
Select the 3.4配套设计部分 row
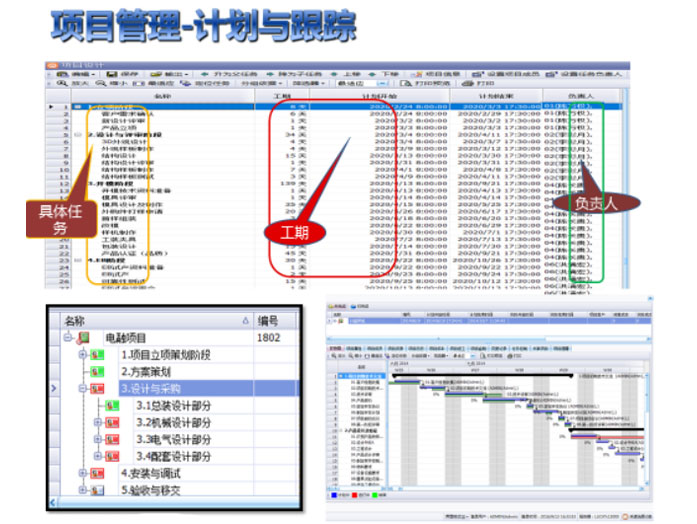click(172, 456)
